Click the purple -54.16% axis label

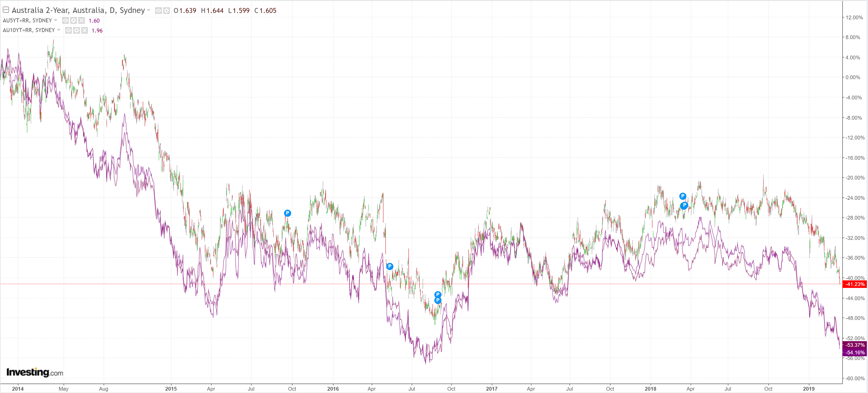[x=855, y=352]
